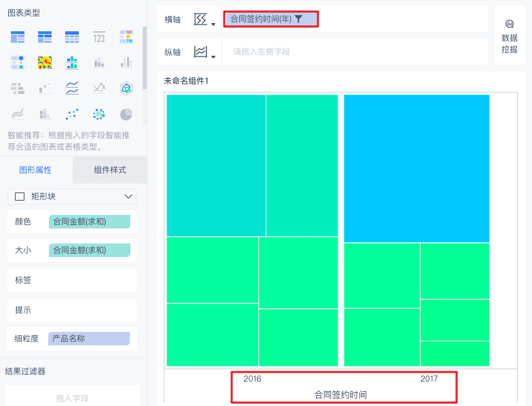Select the scatter plot chart type
Image resolution: width=532 pixels, height=406 pixels.
click(72, 114)
